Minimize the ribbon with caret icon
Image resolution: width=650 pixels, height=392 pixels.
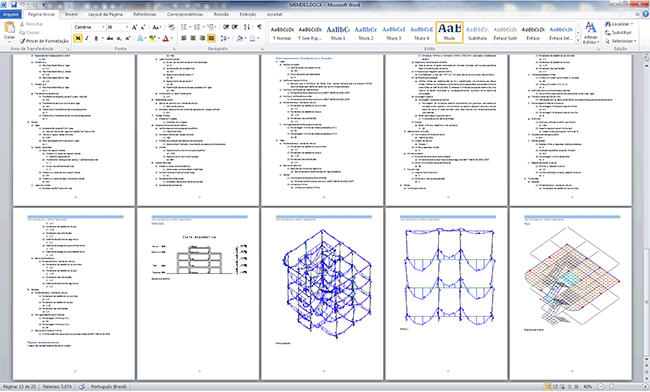pyautogui.click(x=638, y=14)
